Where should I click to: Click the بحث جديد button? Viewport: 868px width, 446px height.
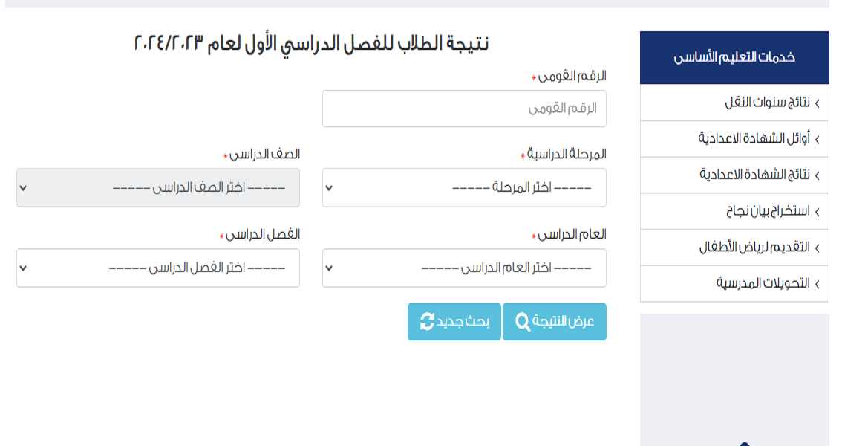[x=454, y=321]
